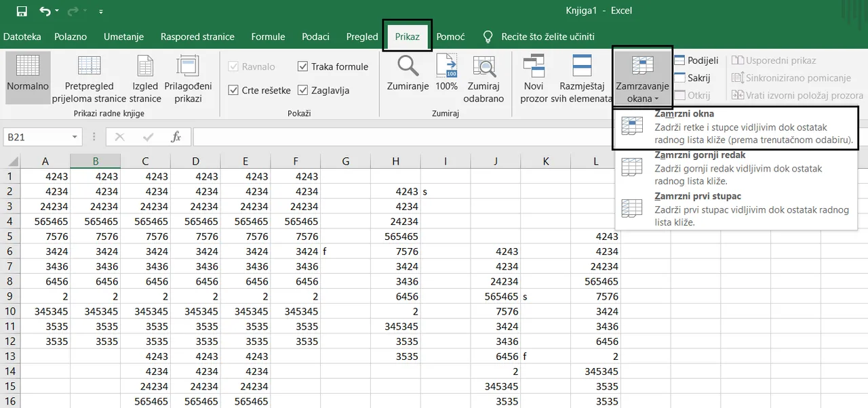Select row 9 header
This screenshot has height=408, width=868.
coord(10,296)
